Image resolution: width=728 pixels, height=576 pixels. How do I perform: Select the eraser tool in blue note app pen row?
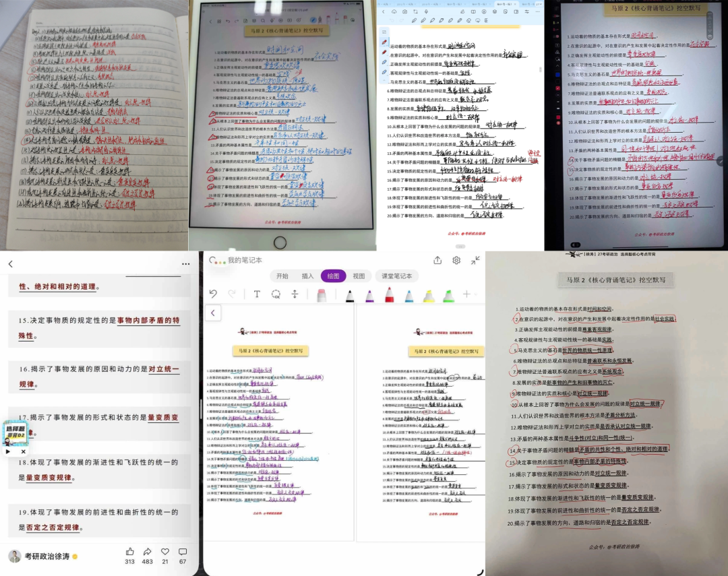tap(469, 20)
